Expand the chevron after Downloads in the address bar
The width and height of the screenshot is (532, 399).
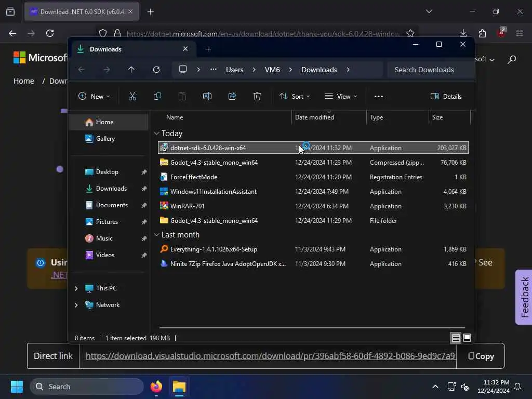pos(348,70)
